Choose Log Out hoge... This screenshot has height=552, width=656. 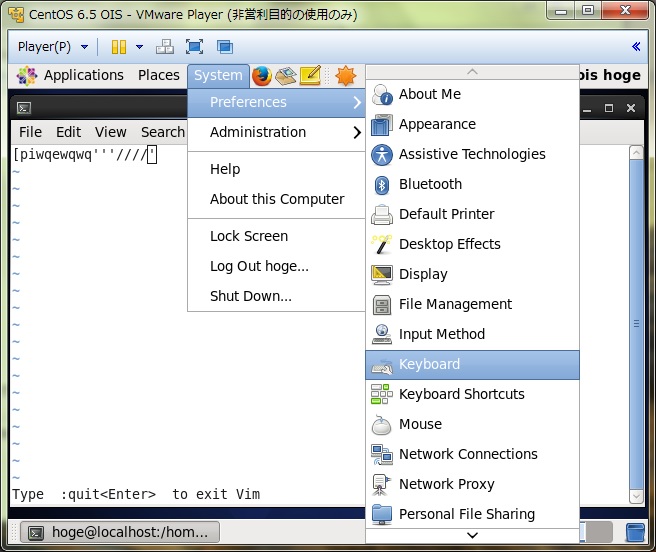[x=277, y=266]
